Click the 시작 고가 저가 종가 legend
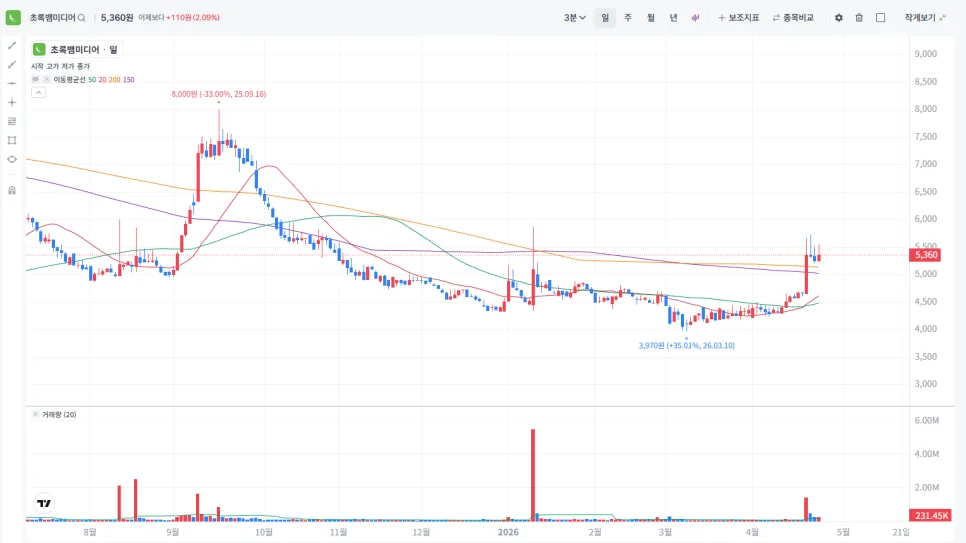This screenshot has width=966, height=543. (x=60, y=67)
